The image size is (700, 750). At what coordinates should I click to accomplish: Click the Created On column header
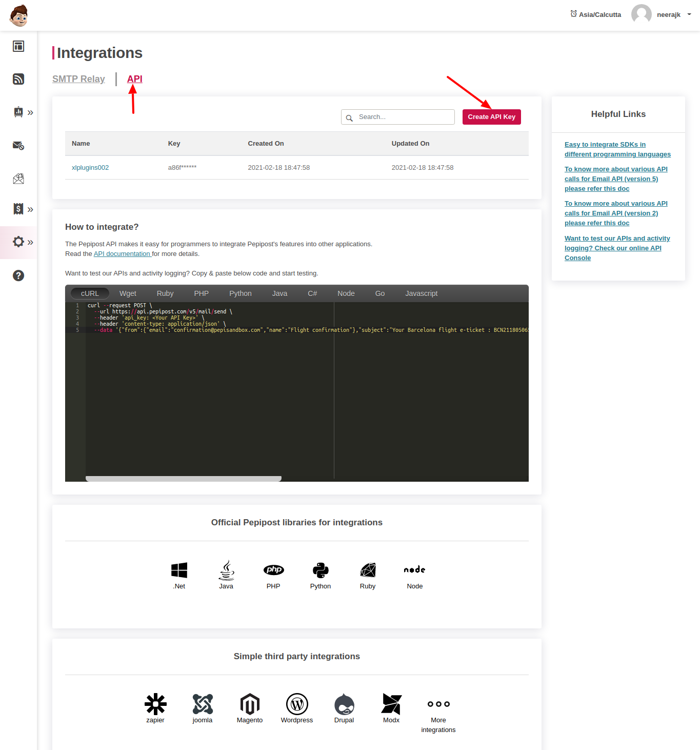[x=266, y=144]
